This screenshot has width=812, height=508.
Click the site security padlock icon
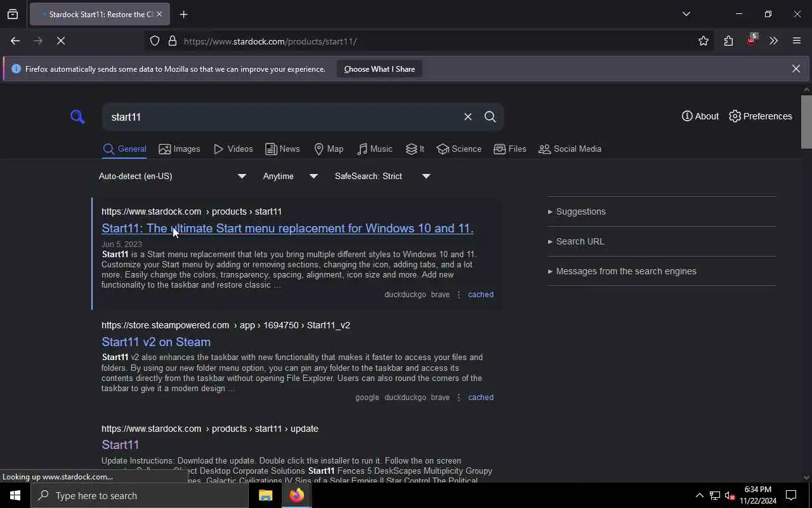point(172,41)
